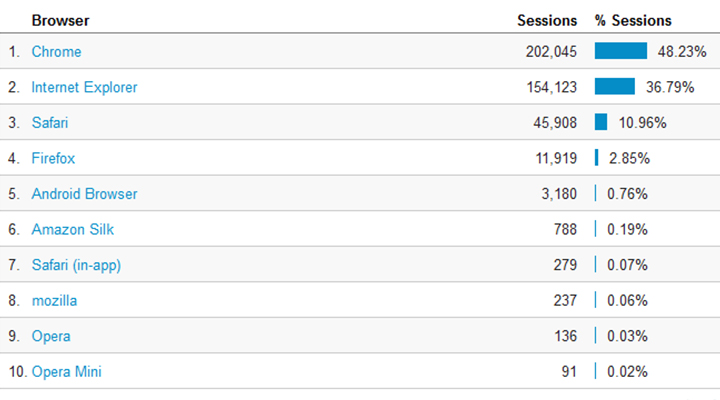Viewport: 720px width, 400px height.
Task: Click the Safari 10.96% bar
Action: click(601, 122)
